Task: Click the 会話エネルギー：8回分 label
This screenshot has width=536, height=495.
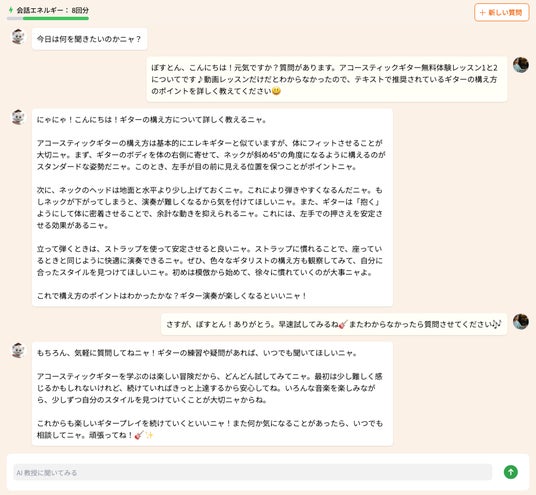Action: point(53,10)
